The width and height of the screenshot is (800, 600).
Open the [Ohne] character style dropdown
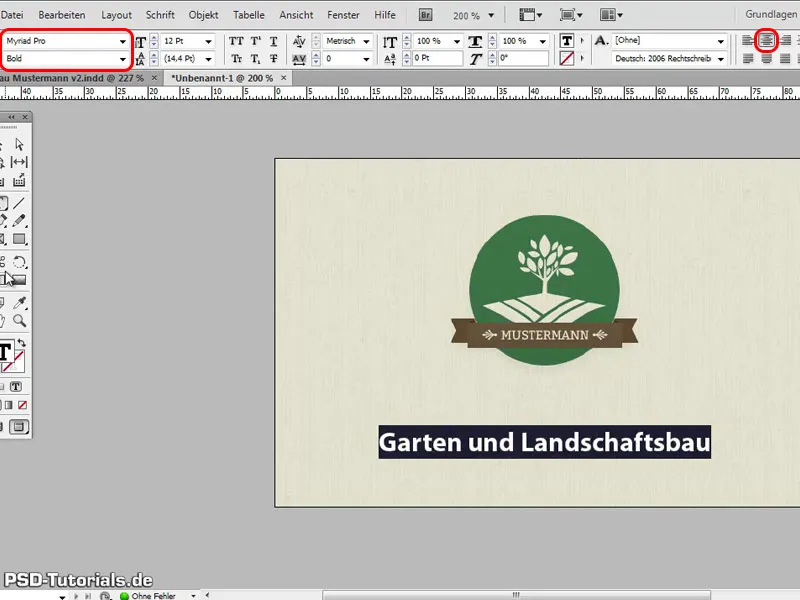[x=720, y=41]
